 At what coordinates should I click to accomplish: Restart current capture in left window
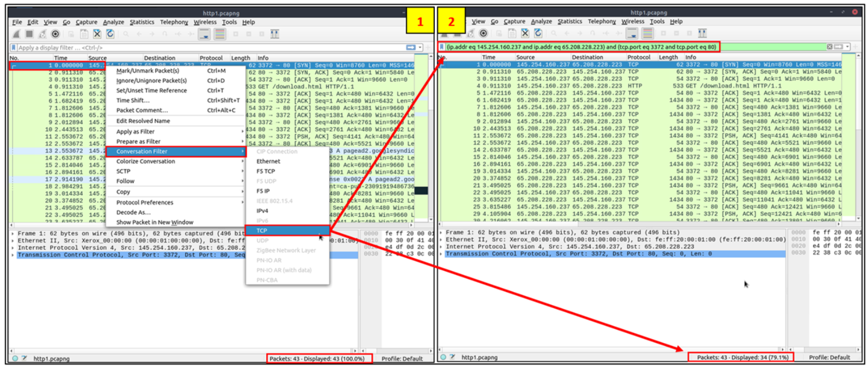click(42, 34)
